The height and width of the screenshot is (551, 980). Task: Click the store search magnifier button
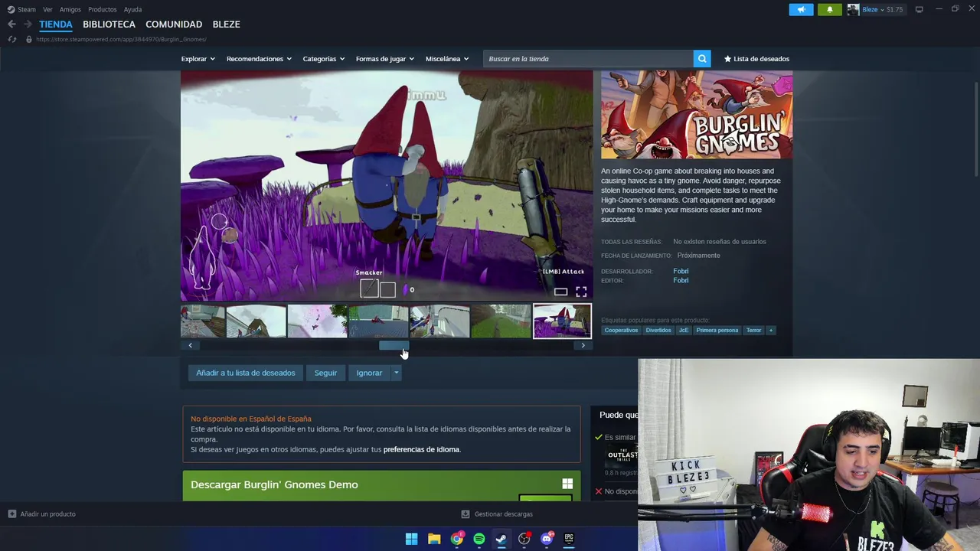[x=702, y=59]
